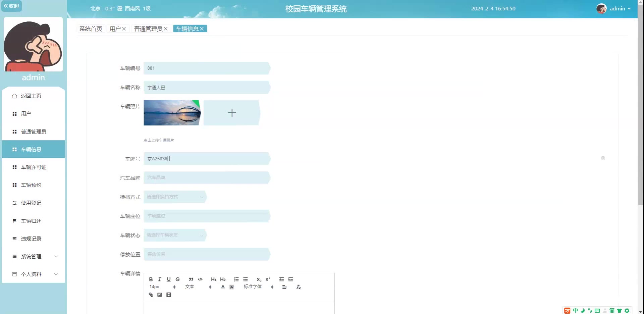Open the 换挡方式 select dropdown
The height and width of the screenshot is (314, 644).
tap(175, 197)
